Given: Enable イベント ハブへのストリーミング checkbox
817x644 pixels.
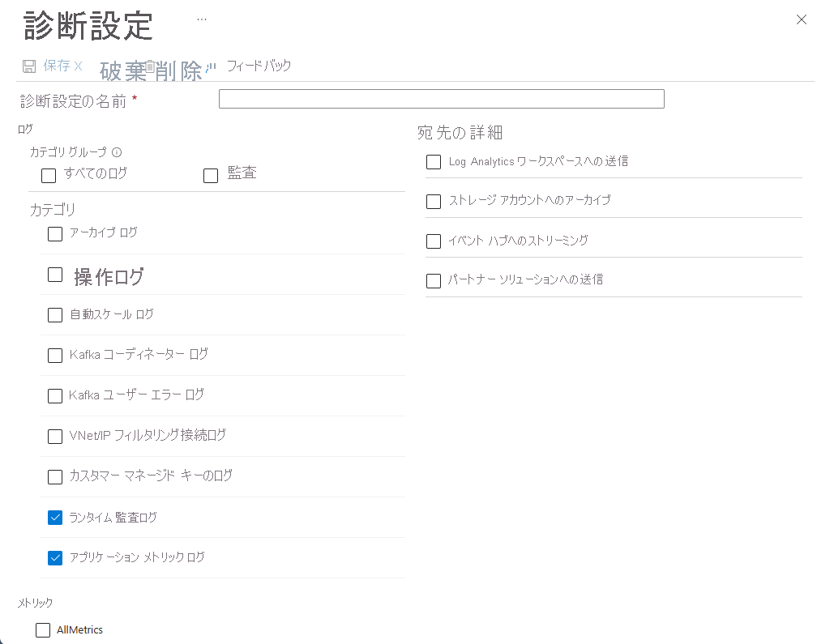Looking at the screenshot, I should coord(434,241).
